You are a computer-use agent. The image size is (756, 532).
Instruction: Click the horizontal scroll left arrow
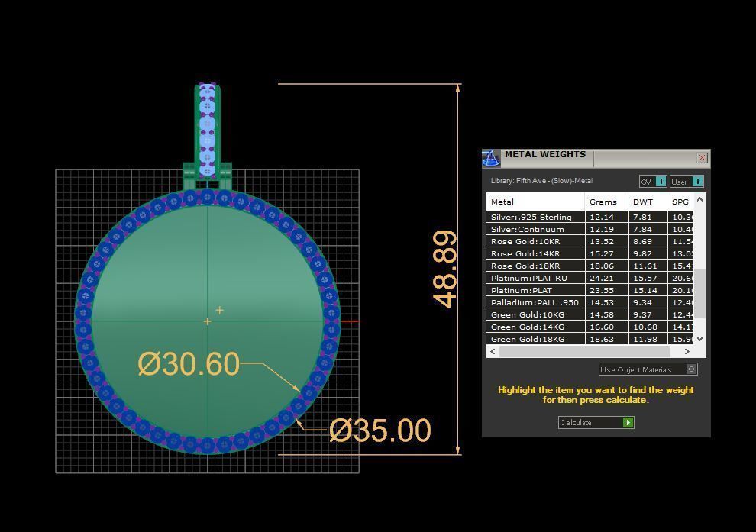pos(493,351)
